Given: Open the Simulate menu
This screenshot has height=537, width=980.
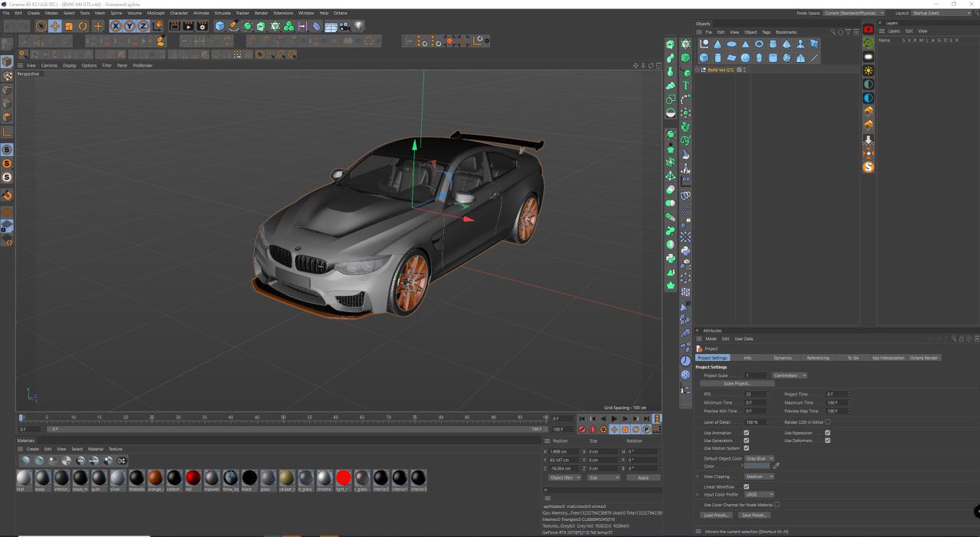Looking at the screenshot, I should pos(222,13).
